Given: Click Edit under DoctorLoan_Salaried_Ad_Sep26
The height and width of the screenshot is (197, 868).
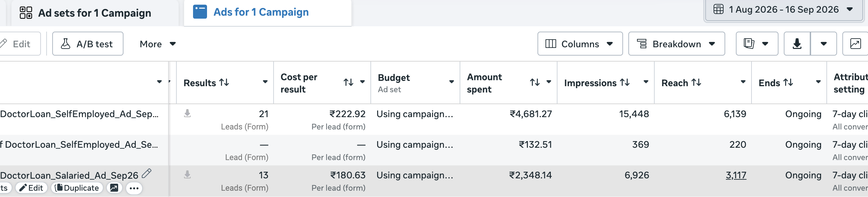Looking at the screenshot, I should pyautogui.click(x=31, y=188).
